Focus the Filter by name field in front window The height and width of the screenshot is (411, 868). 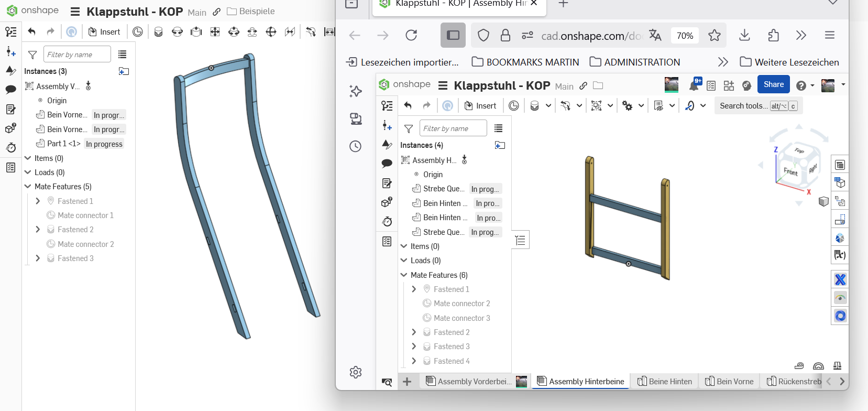(453, 128)
